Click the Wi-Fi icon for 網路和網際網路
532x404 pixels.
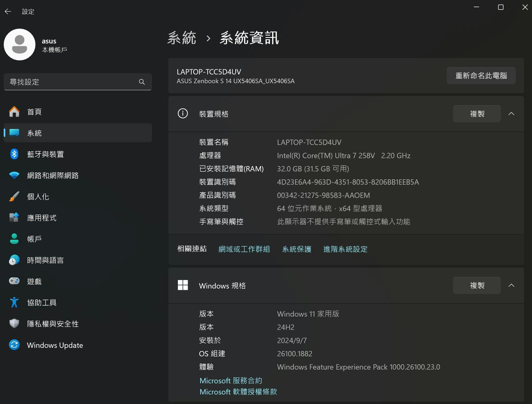click(x=14, y=175)
